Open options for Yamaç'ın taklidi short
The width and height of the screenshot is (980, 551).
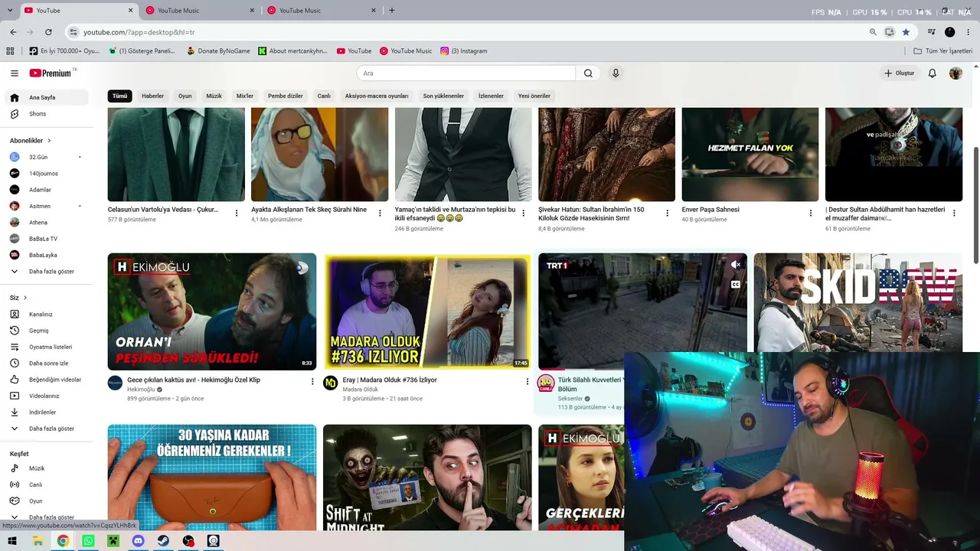click(524, 213)
